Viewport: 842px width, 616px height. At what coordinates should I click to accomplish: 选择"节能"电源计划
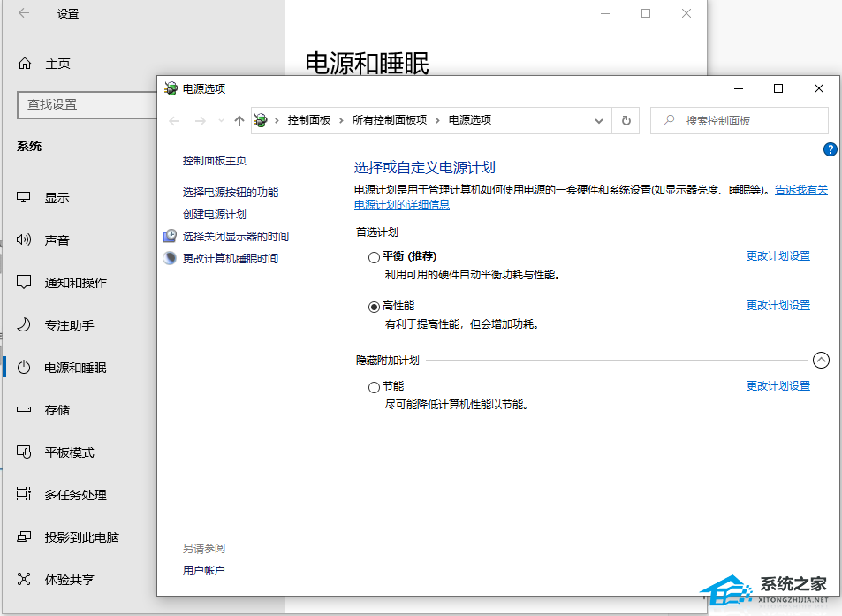tap(374, 386)
